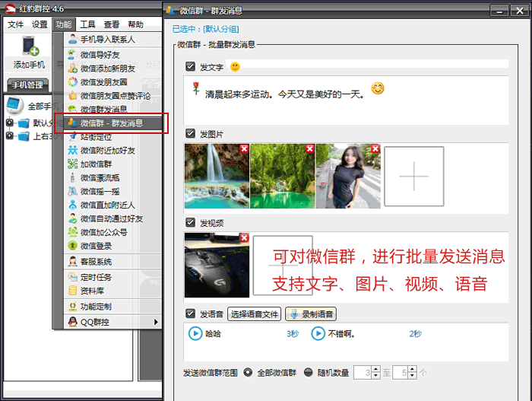Open the 设置 menu
The width and height of the screenshot is (532, 401).
[40, 24]
